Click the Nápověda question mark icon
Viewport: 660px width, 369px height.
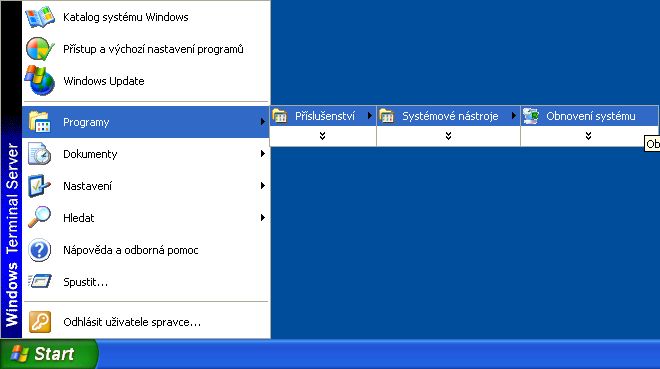pos(40,250)
